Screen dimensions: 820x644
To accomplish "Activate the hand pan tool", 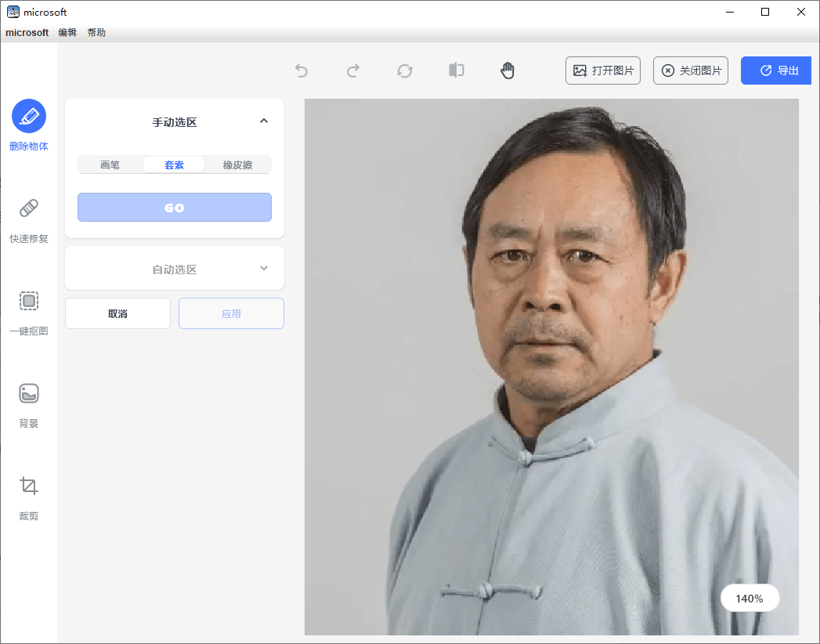I will pos(507,70).
